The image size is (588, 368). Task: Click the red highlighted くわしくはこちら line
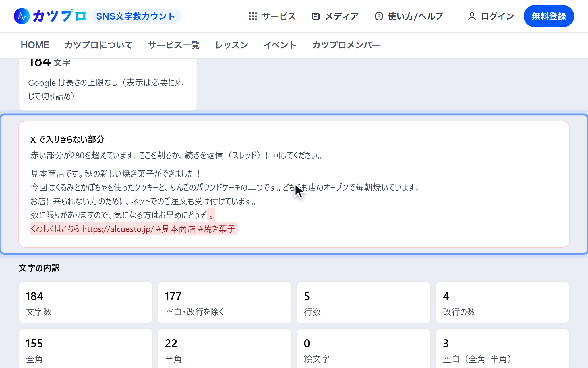click(x=134, y=229)
